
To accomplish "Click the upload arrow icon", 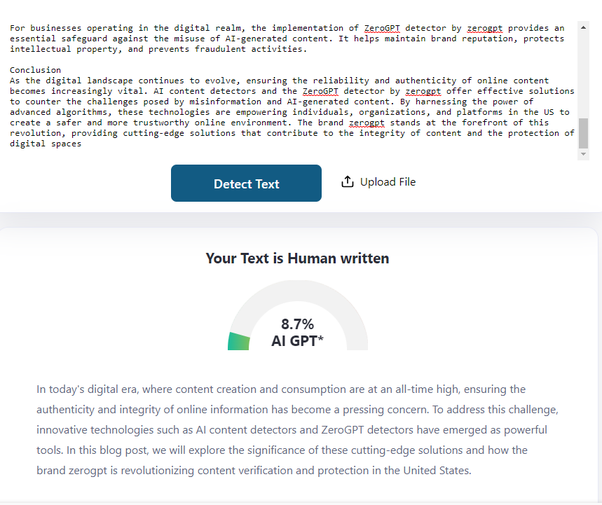I will tap(347, 182).
